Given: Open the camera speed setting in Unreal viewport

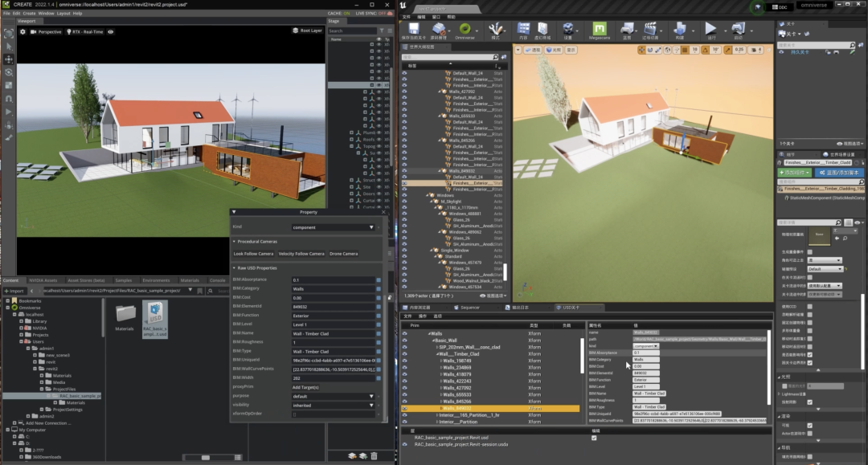Looking at the screenshot, I should [x=756, y=50].
